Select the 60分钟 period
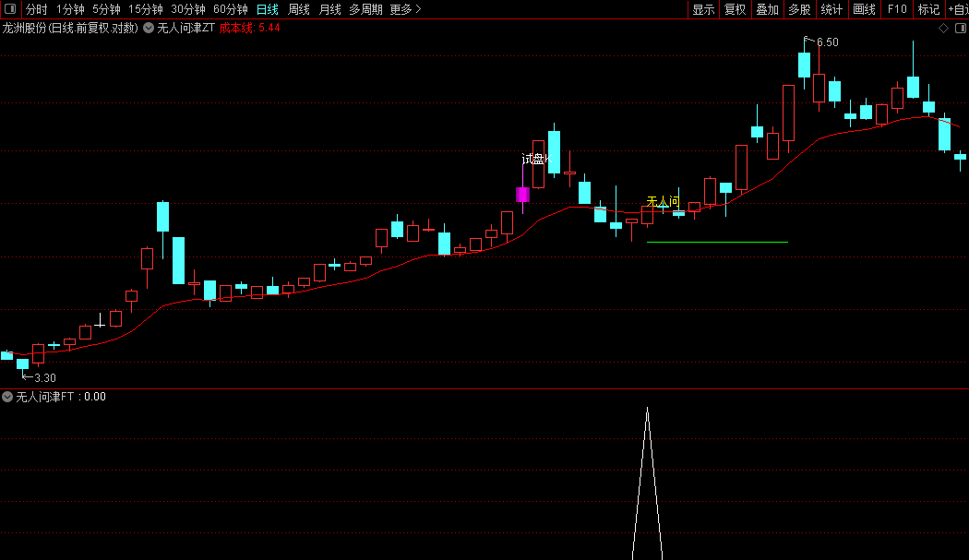The height and width of the screenshot is (560, 969). (231, 9)
